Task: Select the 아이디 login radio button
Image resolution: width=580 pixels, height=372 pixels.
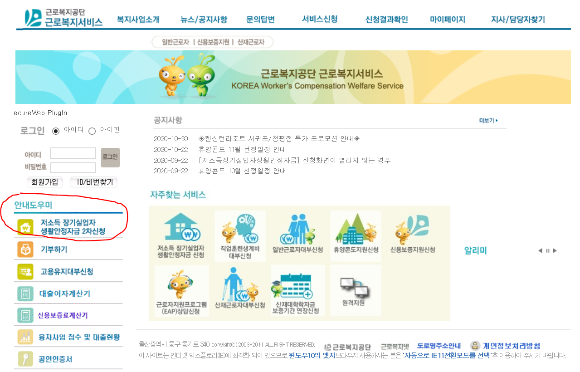Action: point(55,131)
